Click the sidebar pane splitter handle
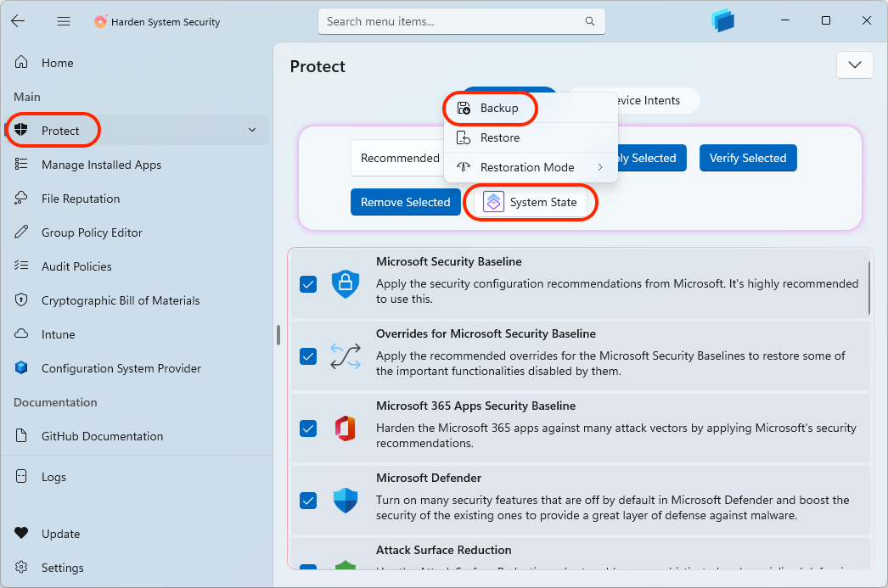This screenshot has width=888, height=588. [278, 335]
